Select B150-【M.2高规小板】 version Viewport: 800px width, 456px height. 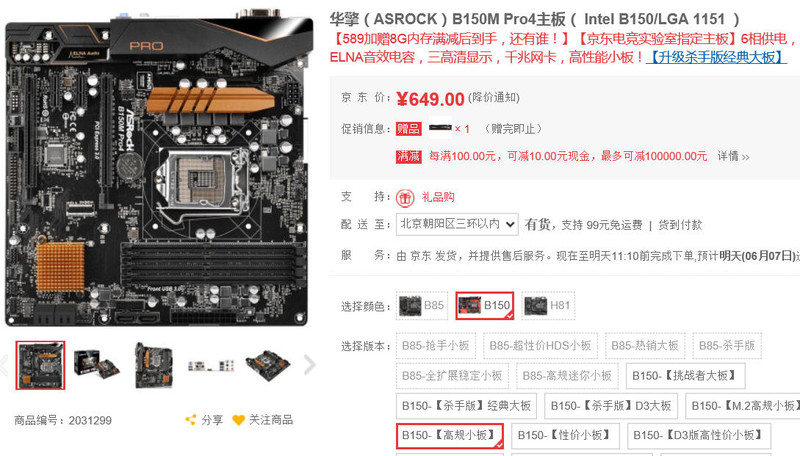coord(744,406)
